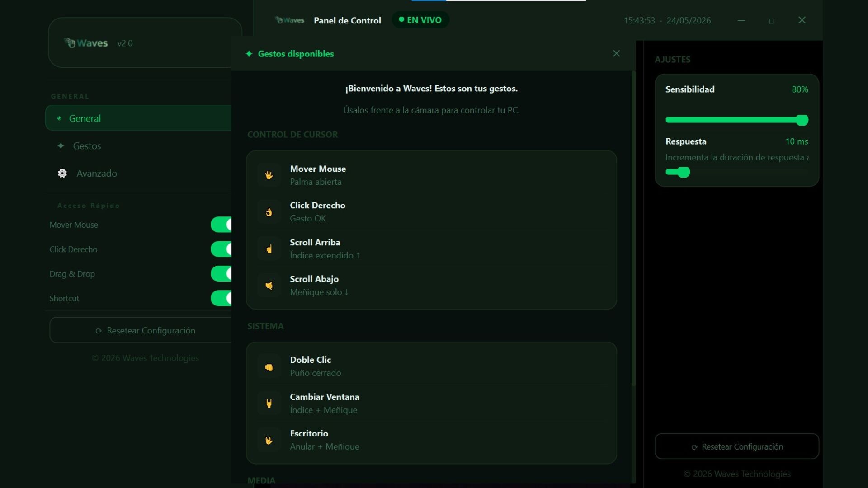Click the OK hand Click Derecho icon
Screen dimensions: 868x488
(x=269, y=212)
